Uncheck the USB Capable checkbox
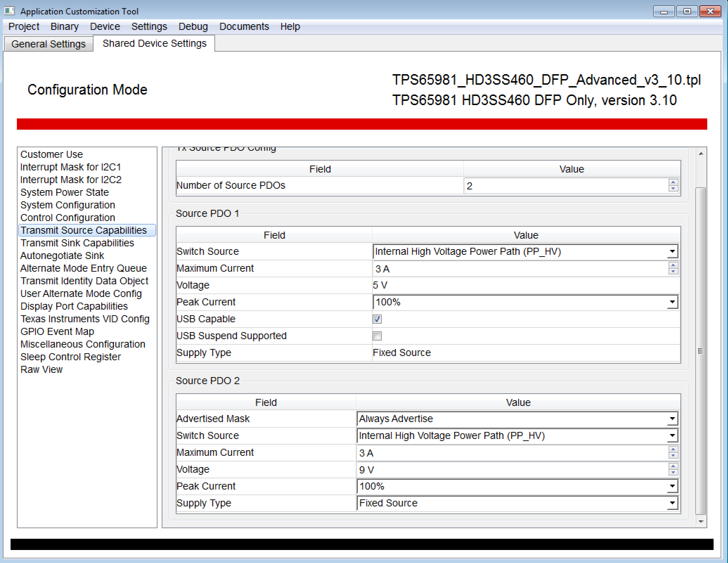This screenshot has height=563, width=728. click(x=377, y=319)
